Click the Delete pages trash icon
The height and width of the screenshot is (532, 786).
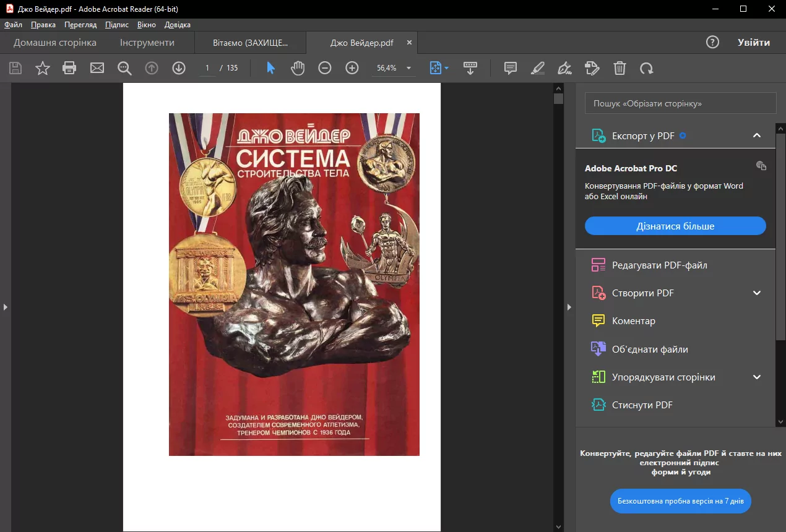point(620,68)
